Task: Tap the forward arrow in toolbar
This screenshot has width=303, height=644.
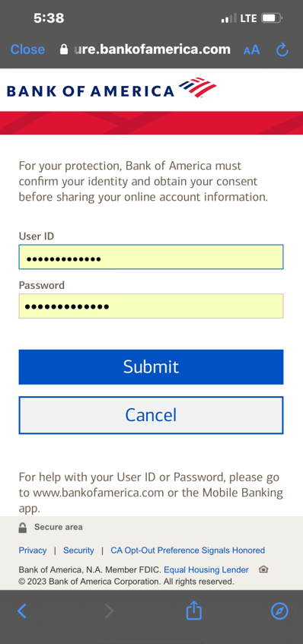Action: (x=109, y=611)
